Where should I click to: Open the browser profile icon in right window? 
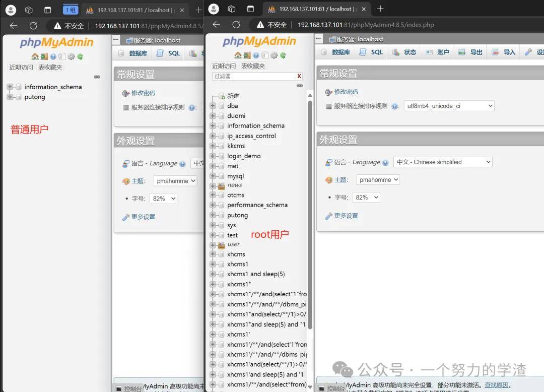pos(214,9)
